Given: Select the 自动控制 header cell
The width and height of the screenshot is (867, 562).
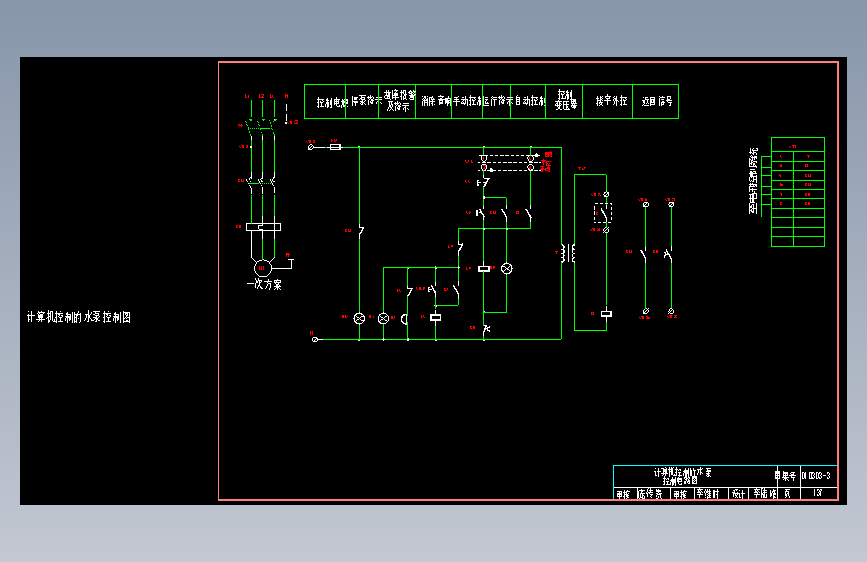Looking at the screenshot, I should 529,102.
